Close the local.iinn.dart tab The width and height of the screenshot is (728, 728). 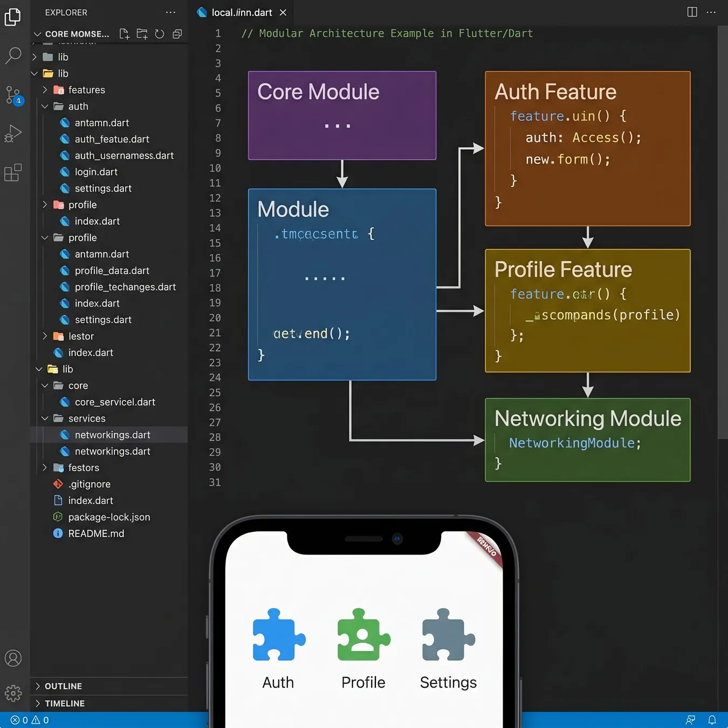pyautogui.click(x=283, y=12)
